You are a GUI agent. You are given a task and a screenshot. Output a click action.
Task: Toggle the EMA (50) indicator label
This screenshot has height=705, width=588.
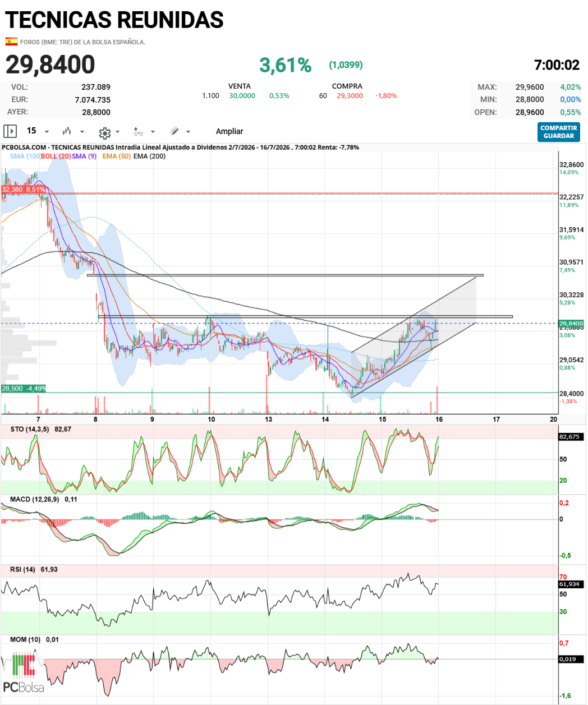(x=117, y=156)
